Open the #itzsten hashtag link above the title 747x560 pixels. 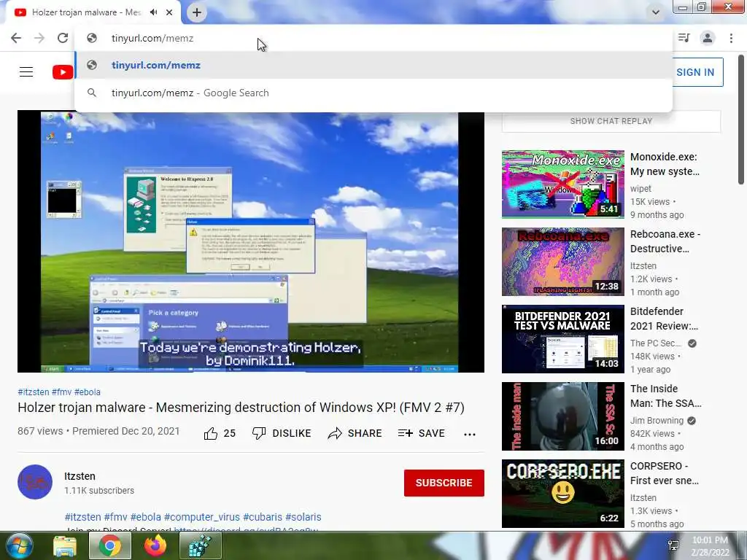click(34, 392)
